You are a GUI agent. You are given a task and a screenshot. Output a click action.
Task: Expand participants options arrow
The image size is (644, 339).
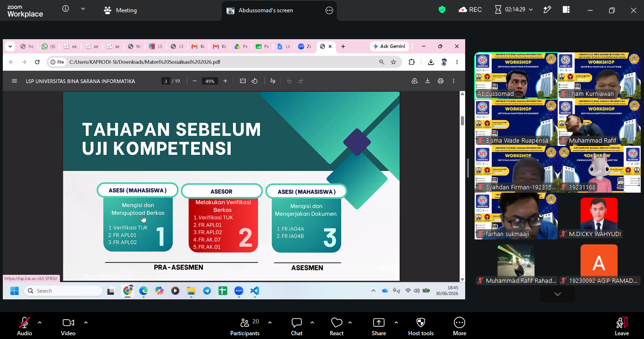[270, 322]
